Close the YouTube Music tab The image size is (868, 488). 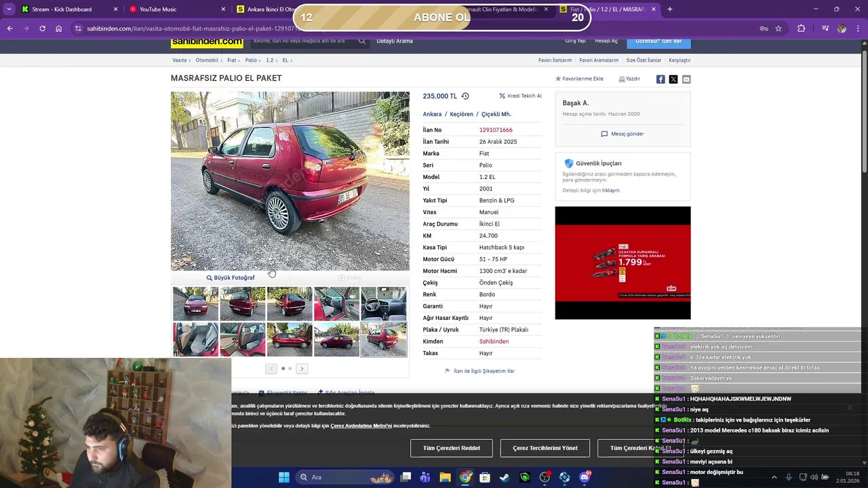pos(223,9)
